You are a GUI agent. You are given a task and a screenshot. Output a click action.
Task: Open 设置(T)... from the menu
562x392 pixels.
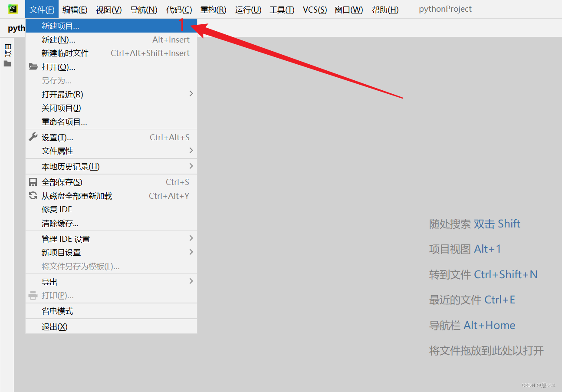(111, 137)
